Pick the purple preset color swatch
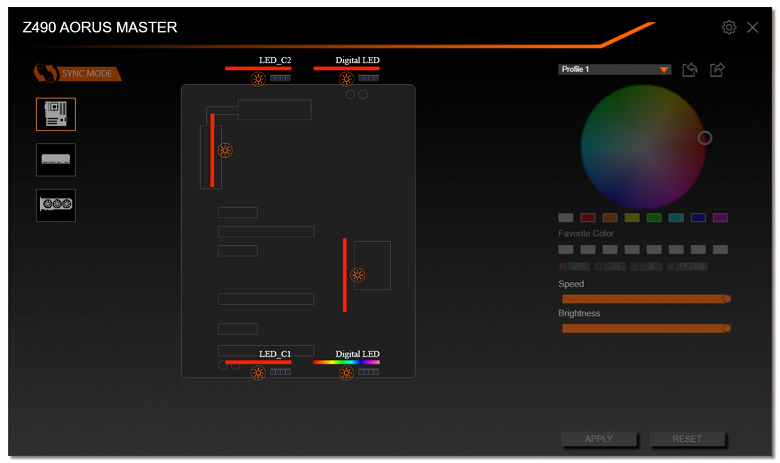 click(720, 217)
